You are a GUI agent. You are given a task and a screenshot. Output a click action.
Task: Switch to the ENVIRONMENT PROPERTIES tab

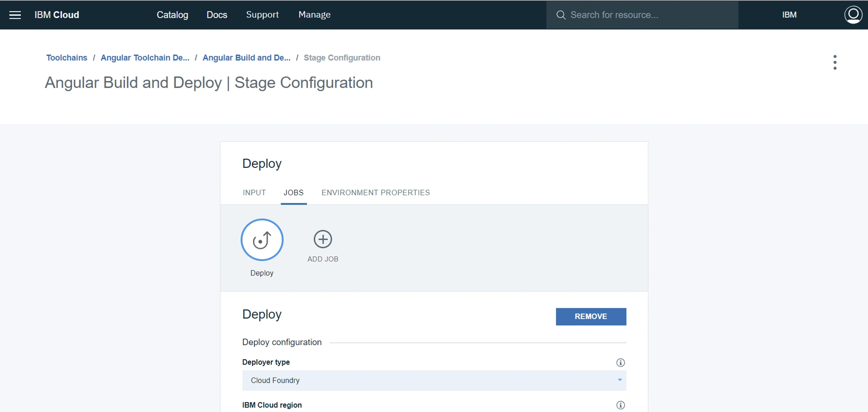point(375,193)
